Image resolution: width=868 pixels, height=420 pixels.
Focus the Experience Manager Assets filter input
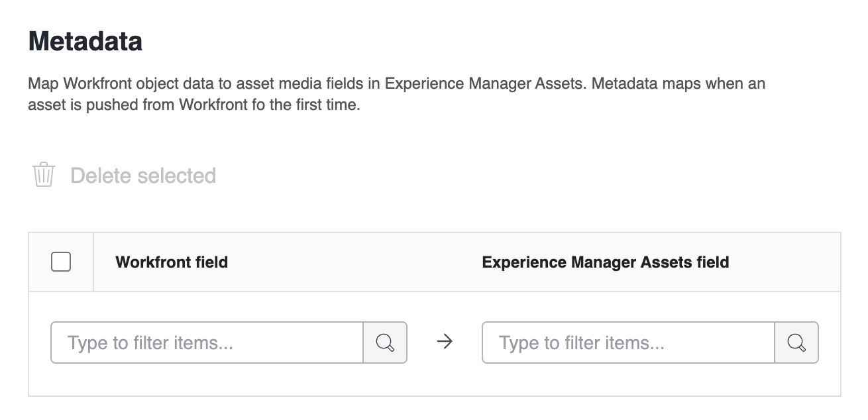point(627,342)
